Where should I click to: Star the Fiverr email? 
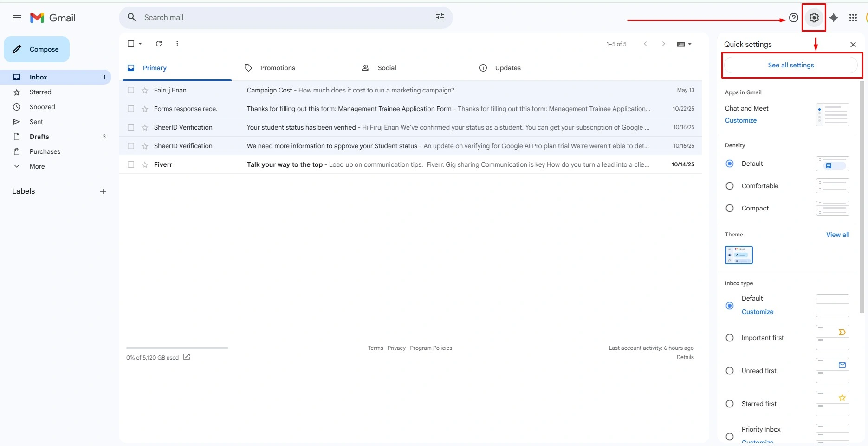[x=145, y=164]
